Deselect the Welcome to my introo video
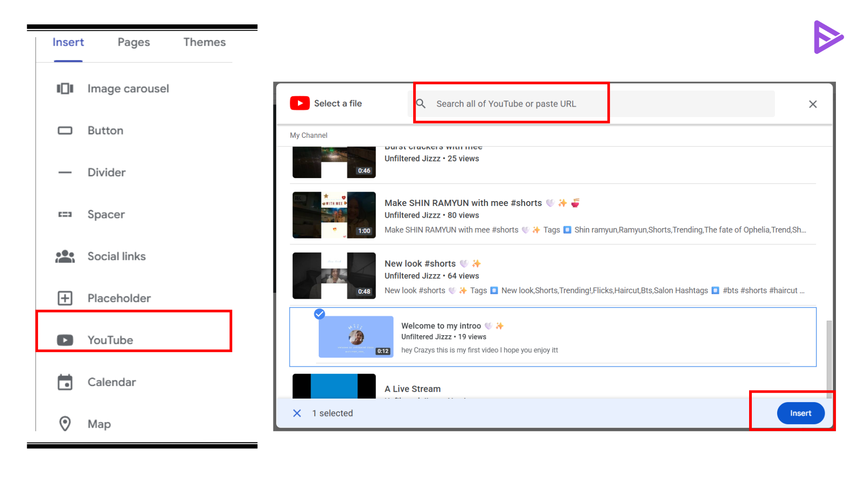The height and width of the screenshot is (488, 868). tap(319, 314)
